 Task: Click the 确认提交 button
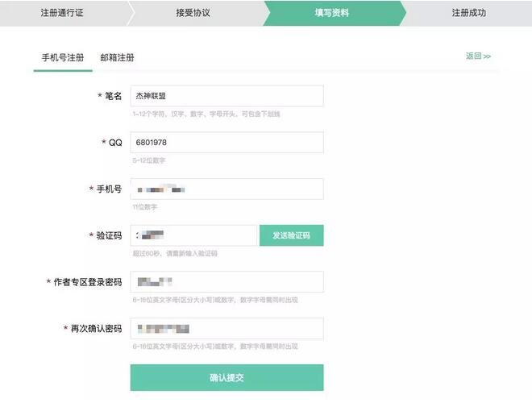tap(227, 377)
